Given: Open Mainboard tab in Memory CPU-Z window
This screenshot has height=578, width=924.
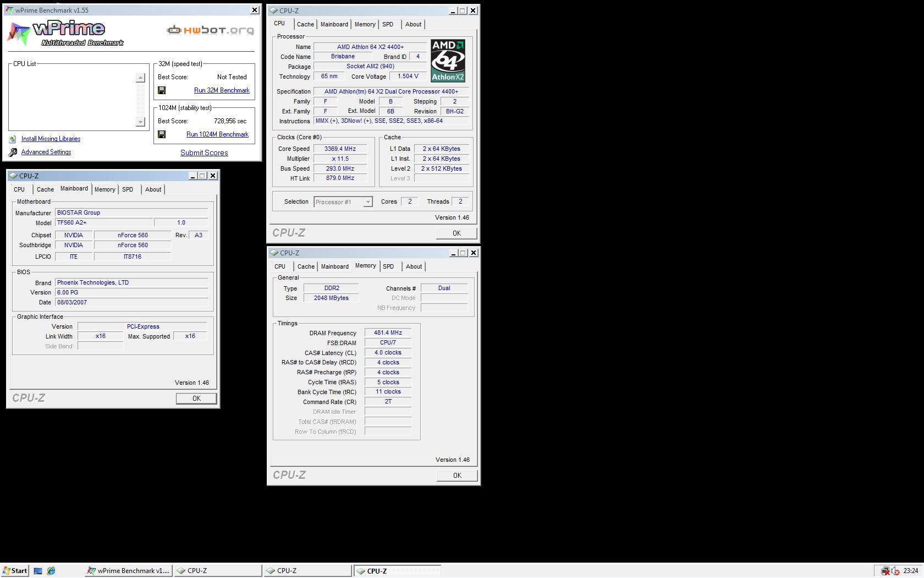Looking at the screenshot, I should coord(335,266).
